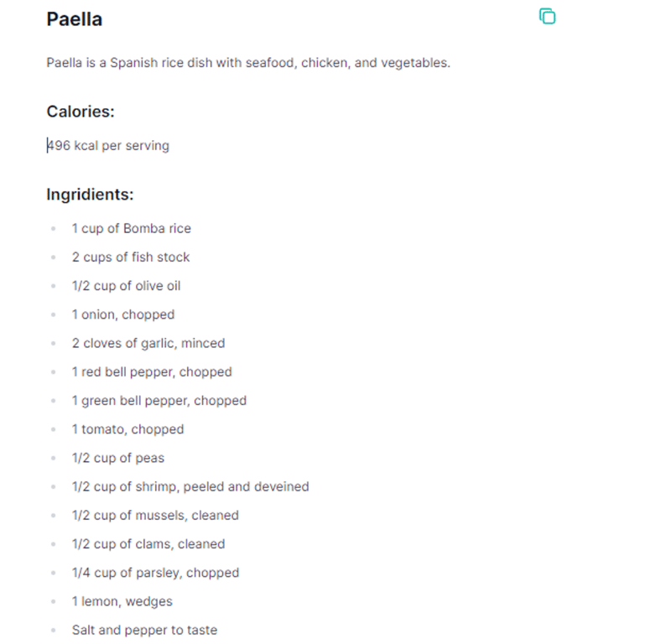Click the 1/2 cup of olive oil line
Screen dimensions: 661x644
pyautogui.click(x=126, y=286)
